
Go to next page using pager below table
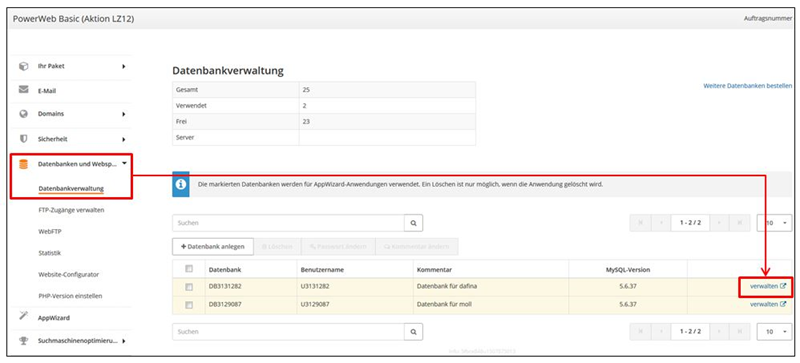(720, 331)
